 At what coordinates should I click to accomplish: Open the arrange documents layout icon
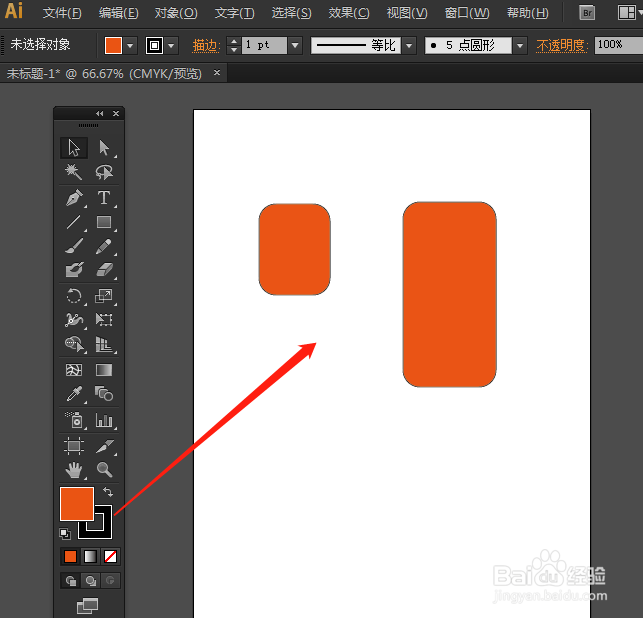(x=627, y=13)
